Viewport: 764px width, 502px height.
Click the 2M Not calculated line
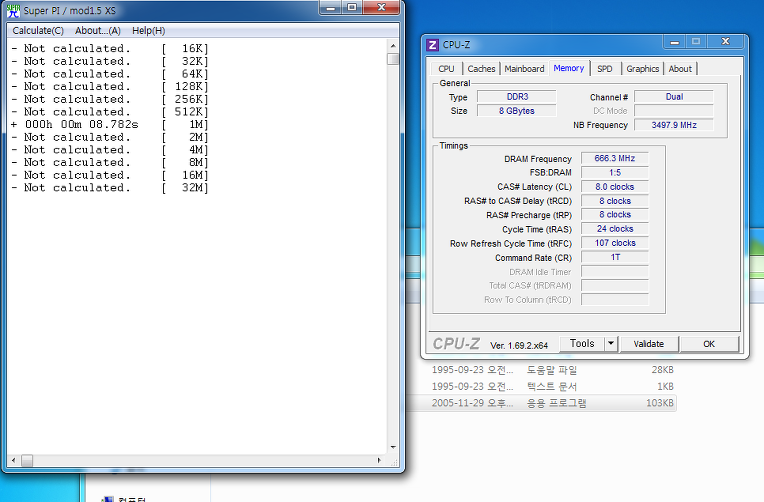110,137
